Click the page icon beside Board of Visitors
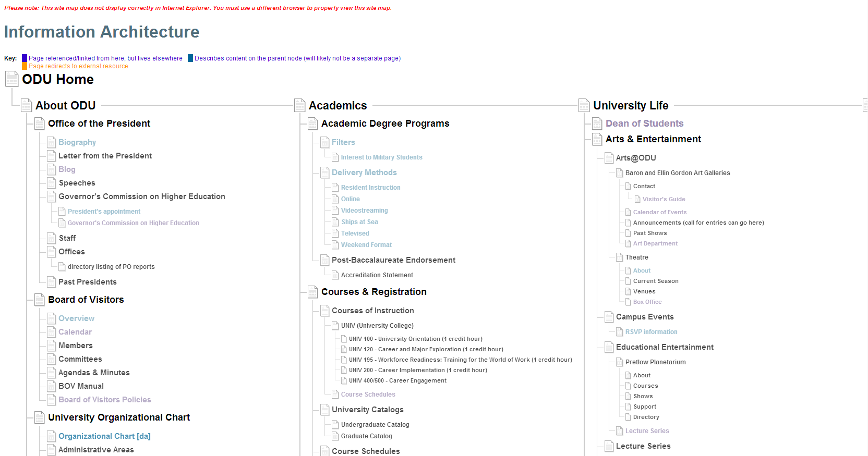This screenshot has height=456, width=868. pos(40,300)
